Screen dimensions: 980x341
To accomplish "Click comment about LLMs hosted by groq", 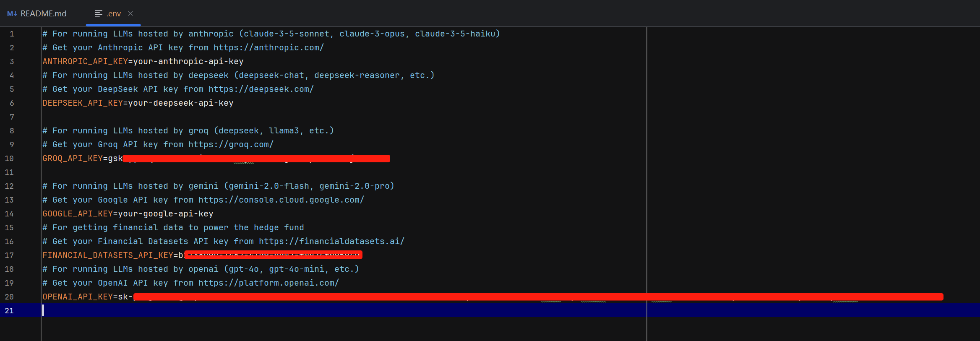I will pyautogui.click(x=188, y=130).
